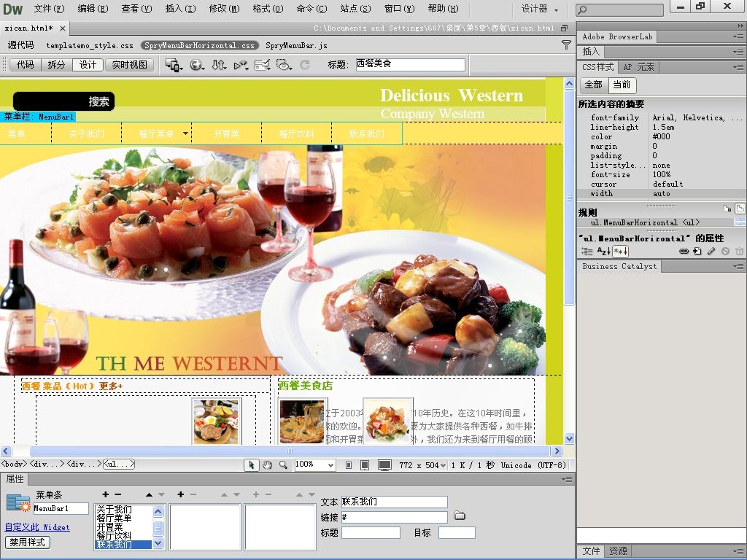This screenshot has width=747, height=560.
Task: Show cascade of rules icon in rules pane
Action: 740,209
